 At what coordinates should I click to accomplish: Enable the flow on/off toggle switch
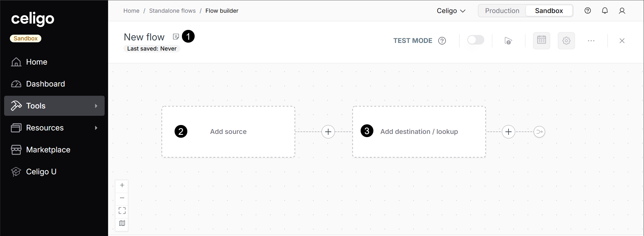[475, 40]
